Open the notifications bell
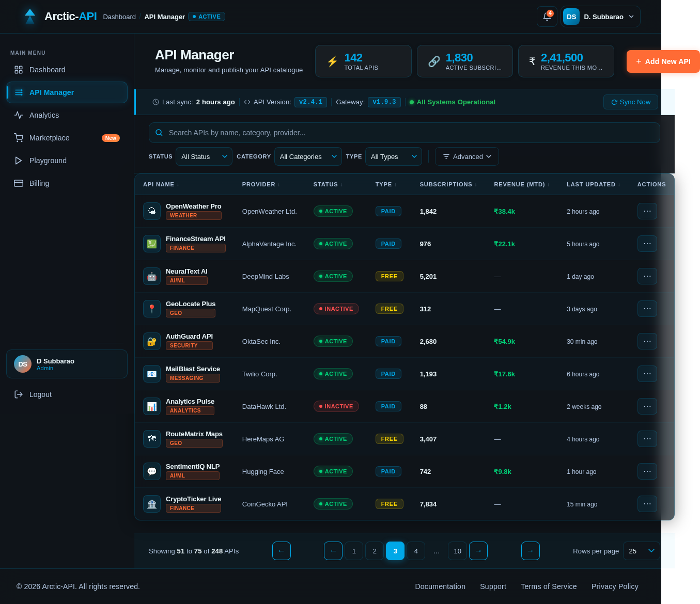Screen dimensions: 700x604 point(547,17)
